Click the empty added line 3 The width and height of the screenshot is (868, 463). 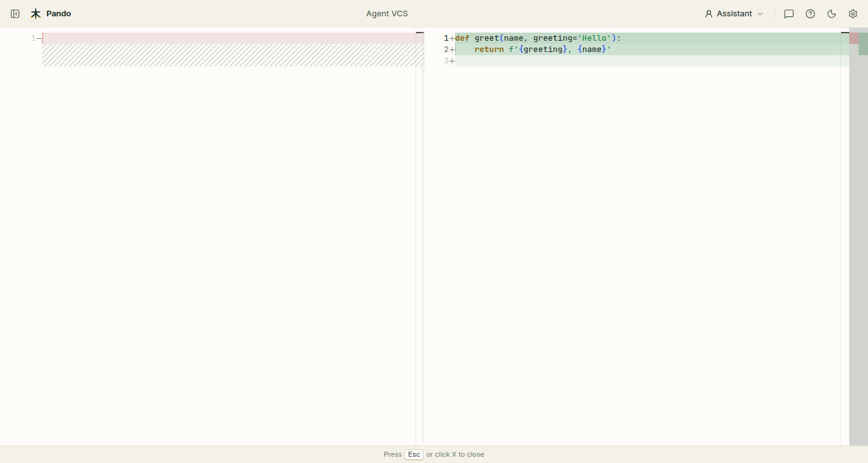pos(652,61)
